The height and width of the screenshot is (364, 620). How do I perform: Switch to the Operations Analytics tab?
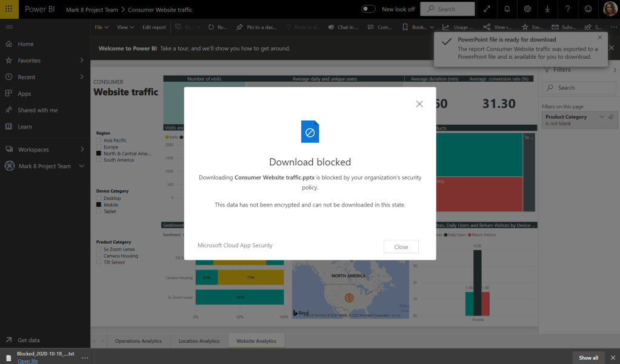point(138,341)
